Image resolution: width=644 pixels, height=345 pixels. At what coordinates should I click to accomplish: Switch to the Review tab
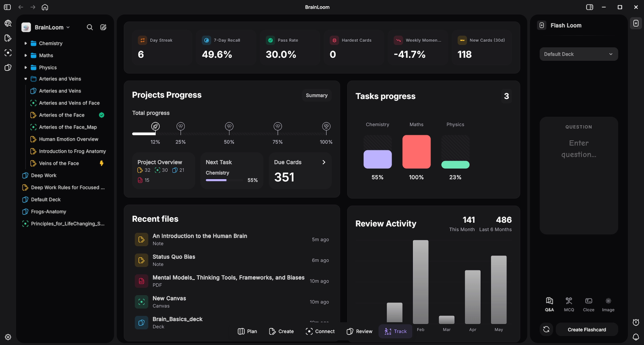359,331
